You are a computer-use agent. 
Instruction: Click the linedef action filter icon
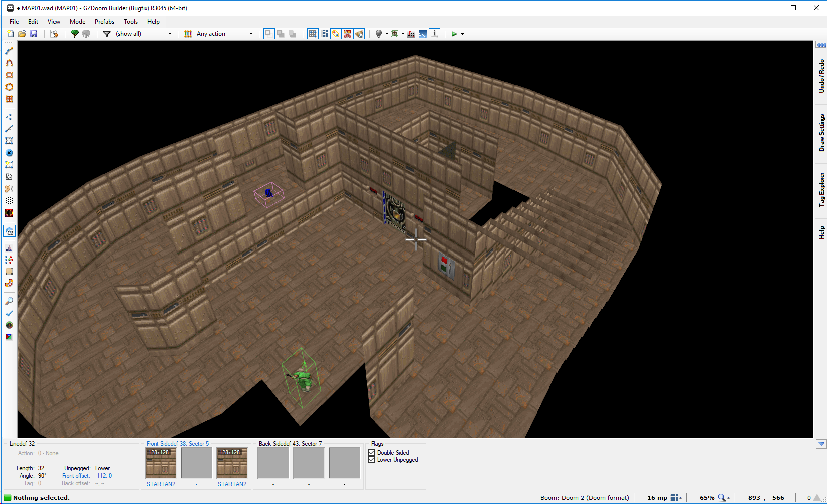point(188,34)
